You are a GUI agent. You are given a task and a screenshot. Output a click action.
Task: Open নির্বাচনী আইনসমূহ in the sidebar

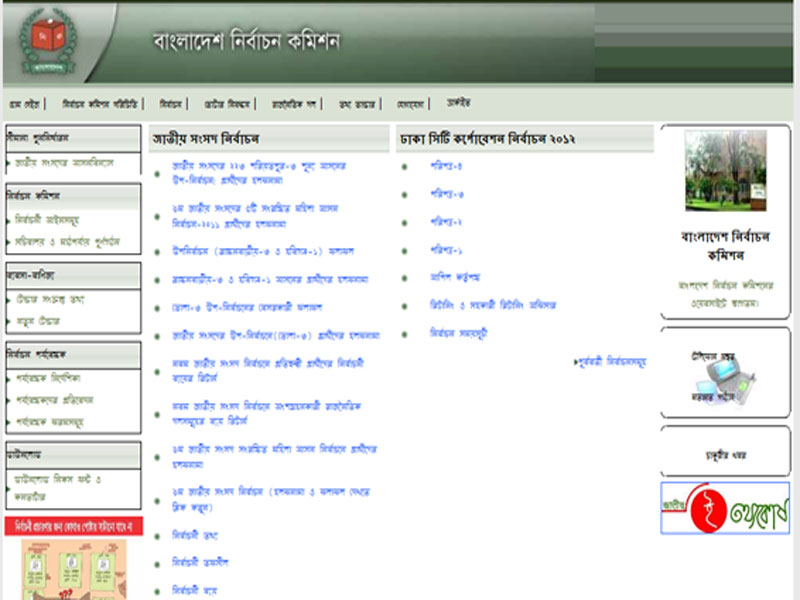coord(47,219)
